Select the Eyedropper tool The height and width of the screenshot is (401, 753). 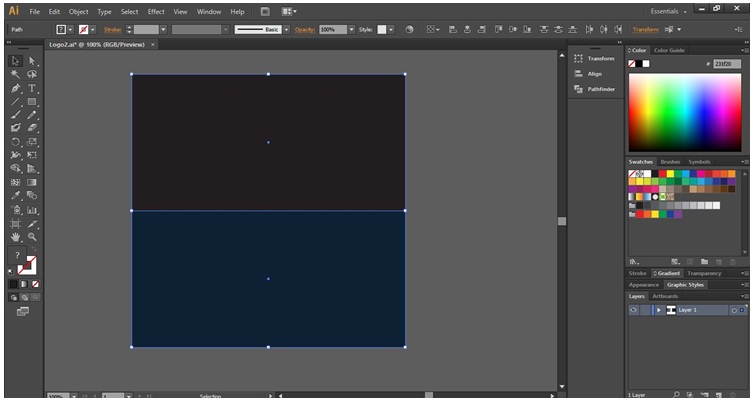(15, 195)
